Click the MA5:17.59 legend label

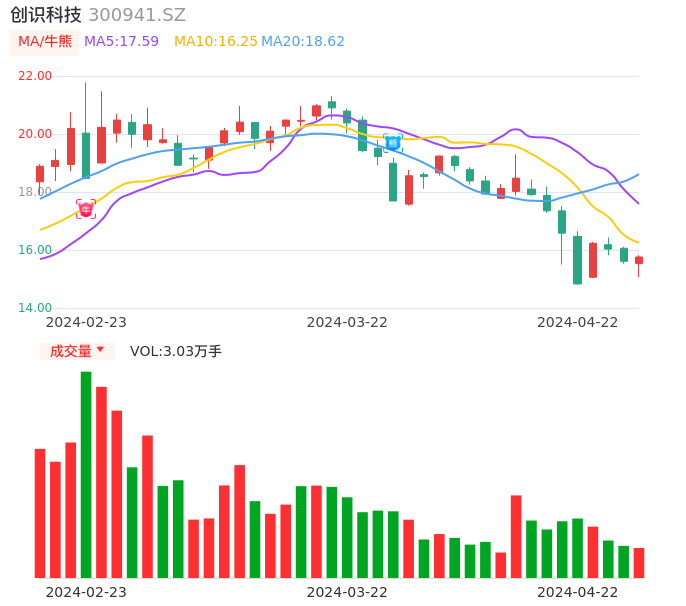(121, 42)
